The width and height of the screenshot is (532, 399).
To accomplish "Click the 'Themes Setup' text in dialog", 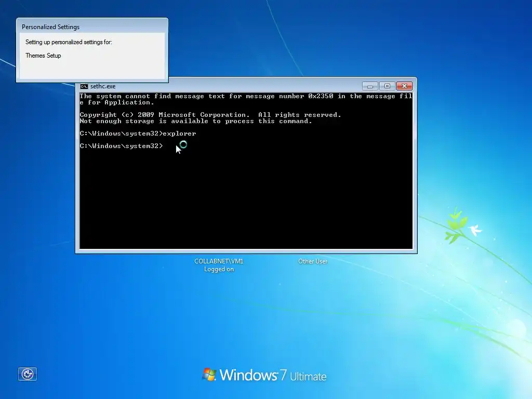I will (43, 56).
